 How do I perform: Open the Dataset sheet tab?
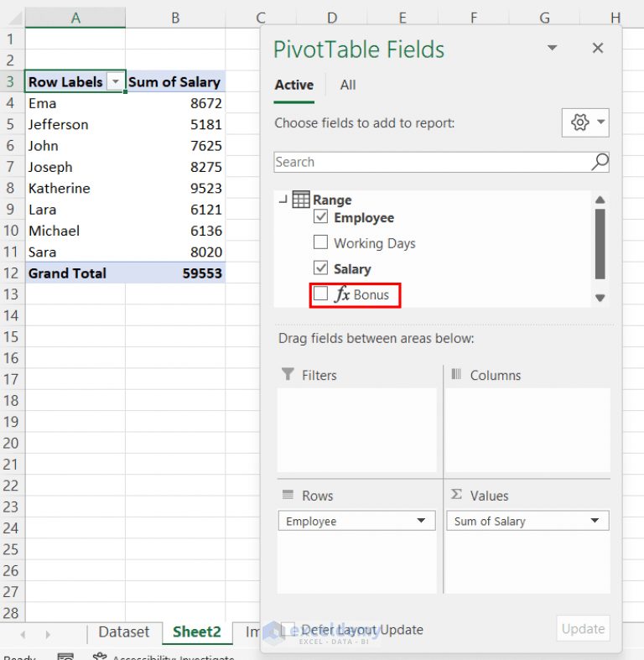pyautogui.click(x=124, y=632)
